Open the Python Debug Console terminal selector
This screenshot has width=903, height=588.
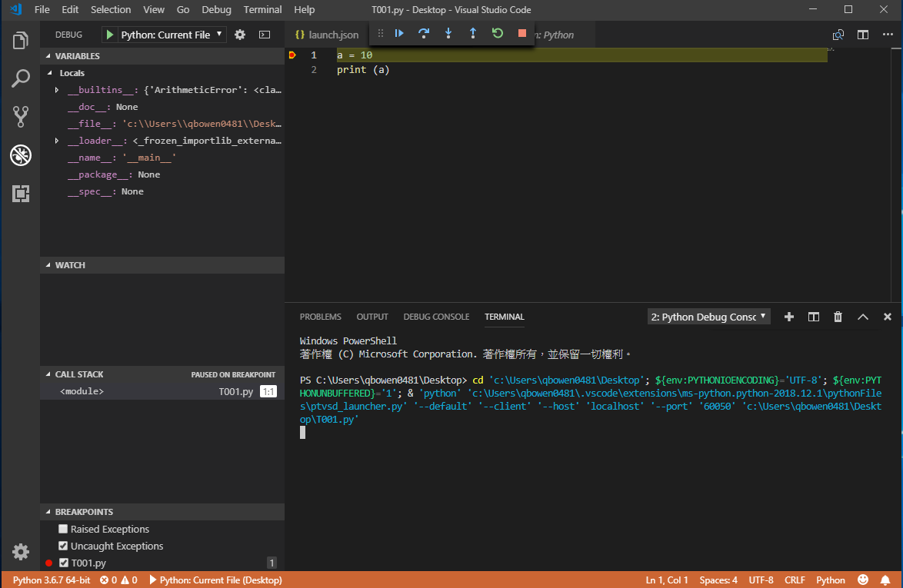pos(708,317)
